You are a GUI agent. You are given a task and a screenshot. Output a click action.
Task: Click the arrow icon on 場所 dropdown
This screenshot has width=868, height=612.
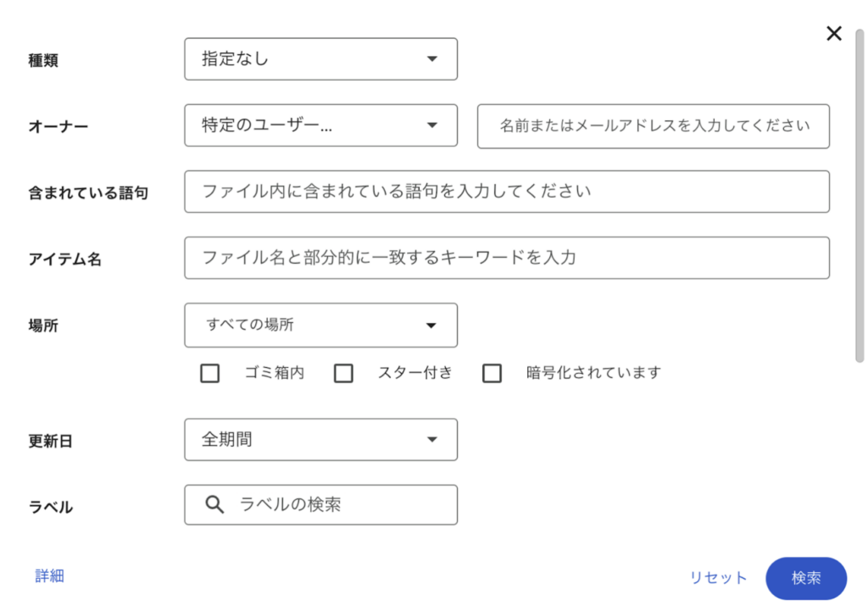[x=431, y=325]
